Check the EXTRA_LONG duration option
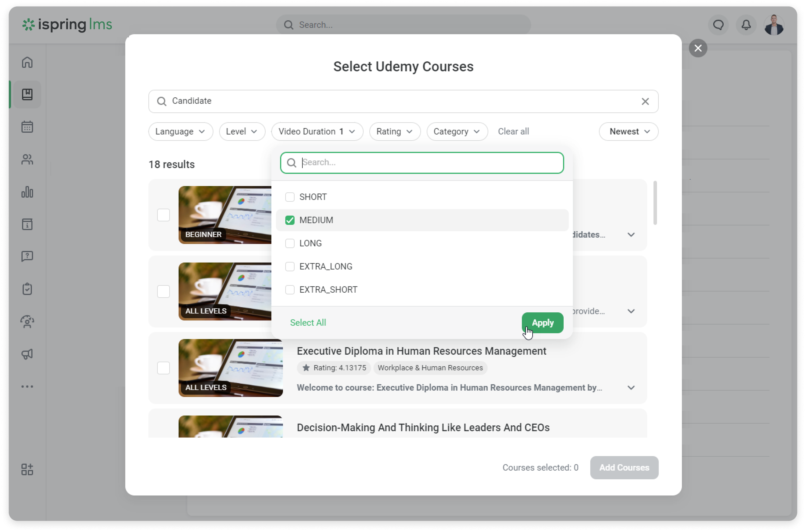Screen dimensions: 806x532 [x=290, y=267]
